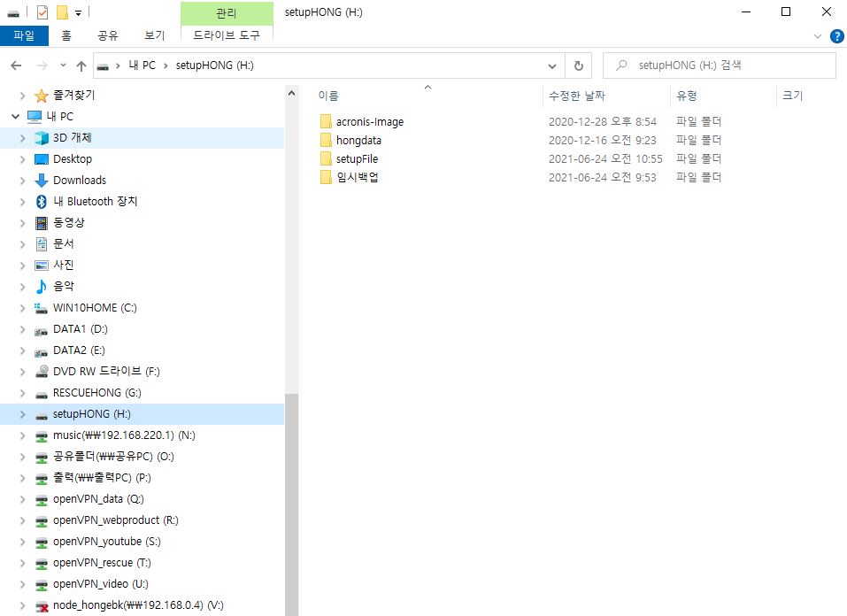Click the DATA1 (D:) drive icon

[x=41, y=331]
